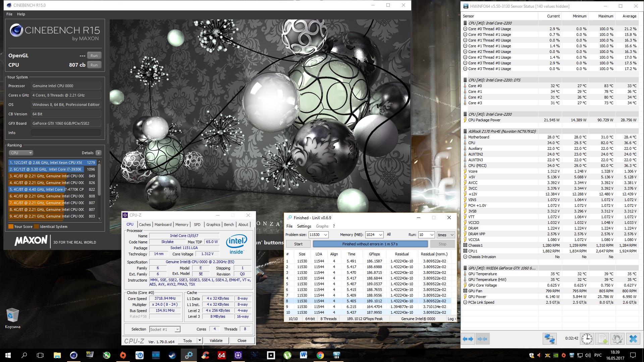Open the Action Center notification icon
Screen dimensions: 644x362
tap(633, 355)
